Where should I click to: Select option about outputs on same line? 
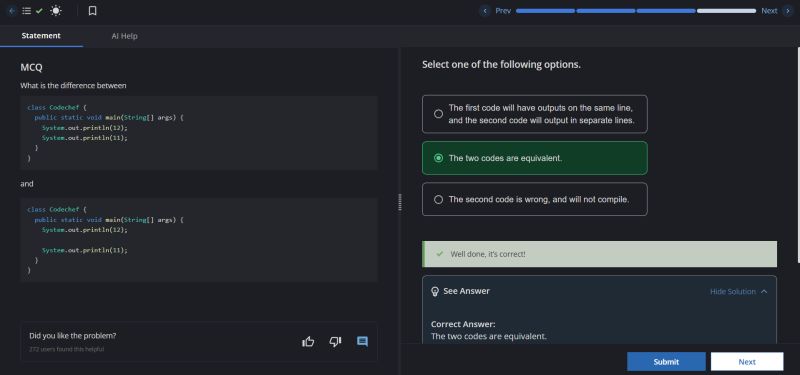click(535, 114)
